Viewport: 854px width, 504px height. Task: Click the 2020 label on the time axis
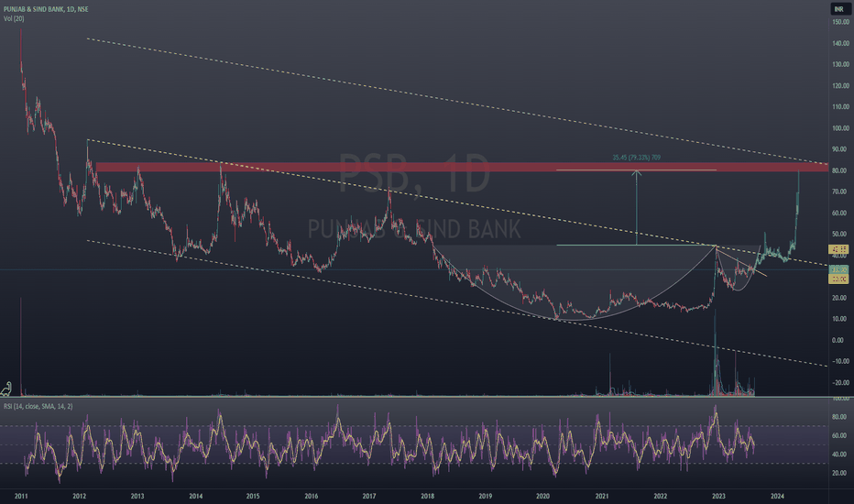tap(542, 497)
